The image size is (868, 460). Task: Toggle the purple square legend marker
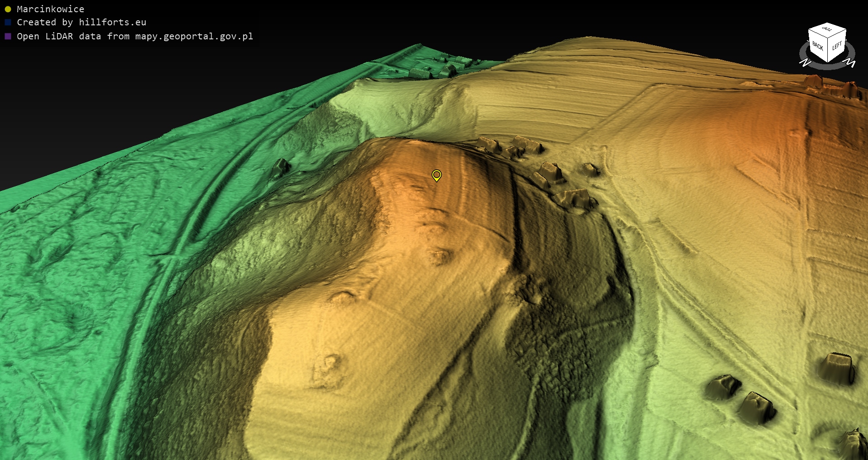click(8, 36)
